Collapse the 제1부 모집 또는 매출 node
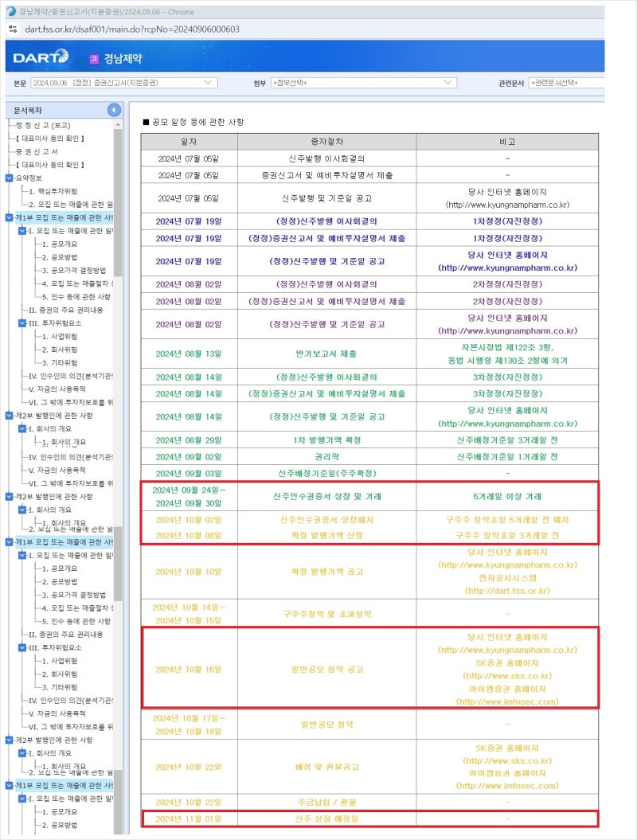Screen dimensions: 637x840 pyautogui.click(x=8, y=217)
